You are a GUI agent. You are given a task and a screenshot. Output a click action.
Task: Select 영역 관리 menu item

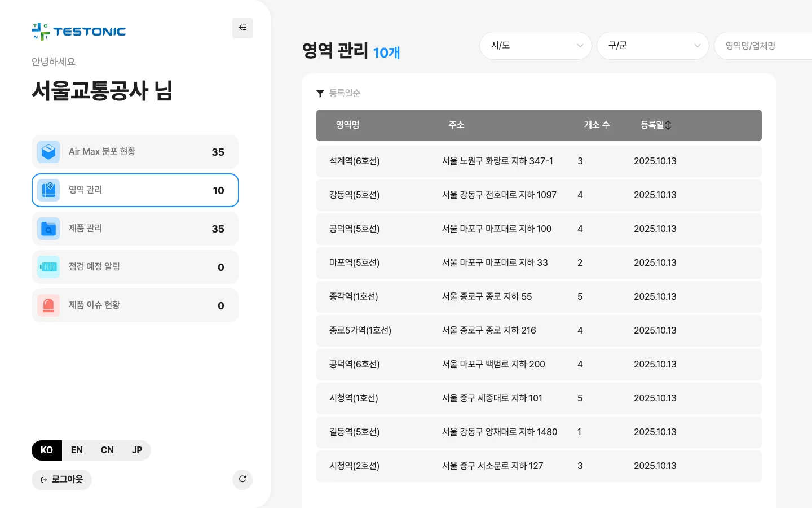tap(135, 190)
